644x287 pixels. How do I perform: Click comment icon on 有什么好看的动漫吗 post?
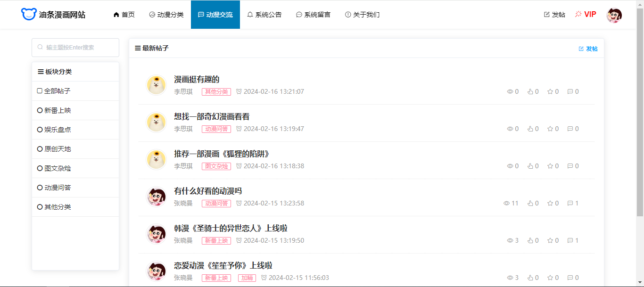click(x=570, y=203)
